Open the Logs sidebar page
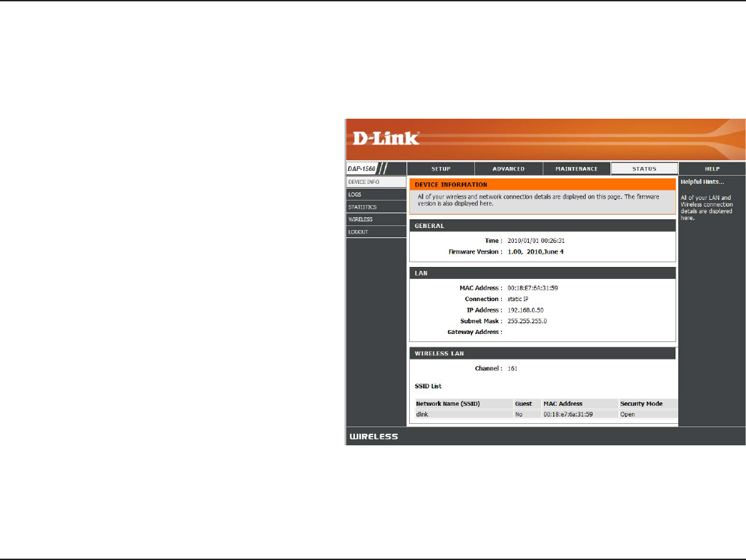Screen dimensions: 746x560 click(376, 194)
